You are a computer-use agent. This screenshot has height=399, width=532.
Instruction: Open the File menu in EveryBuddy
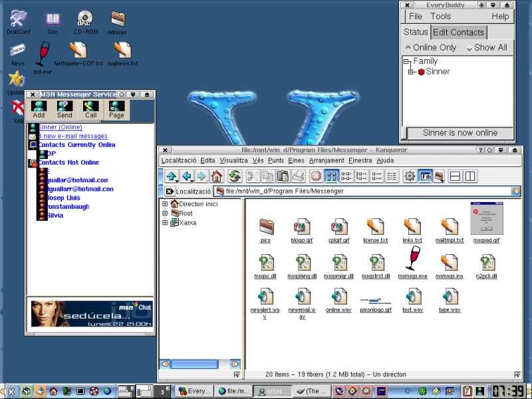coord(415,16)
